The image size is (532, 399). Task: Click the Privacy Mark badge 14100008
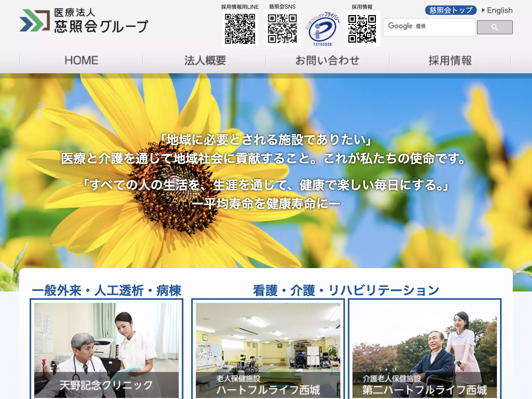pyautogui.click(x=322, y=29)
